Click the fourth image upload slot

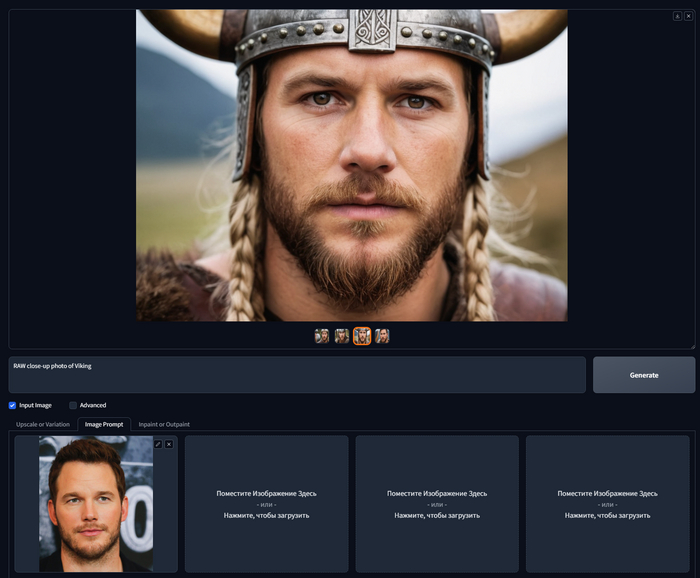[x=608, y=504]
